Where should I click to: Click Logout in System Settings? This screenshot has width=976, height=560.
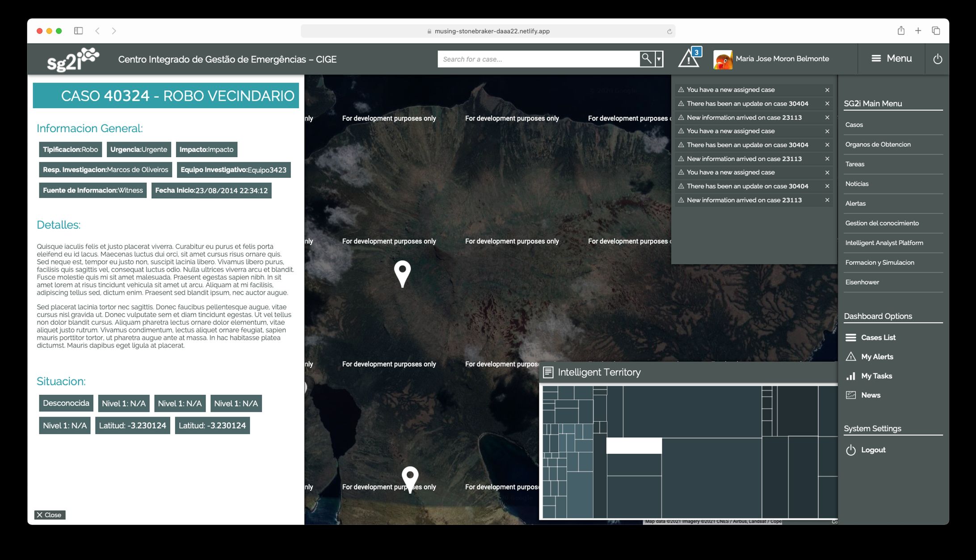(x=873, y=450)
